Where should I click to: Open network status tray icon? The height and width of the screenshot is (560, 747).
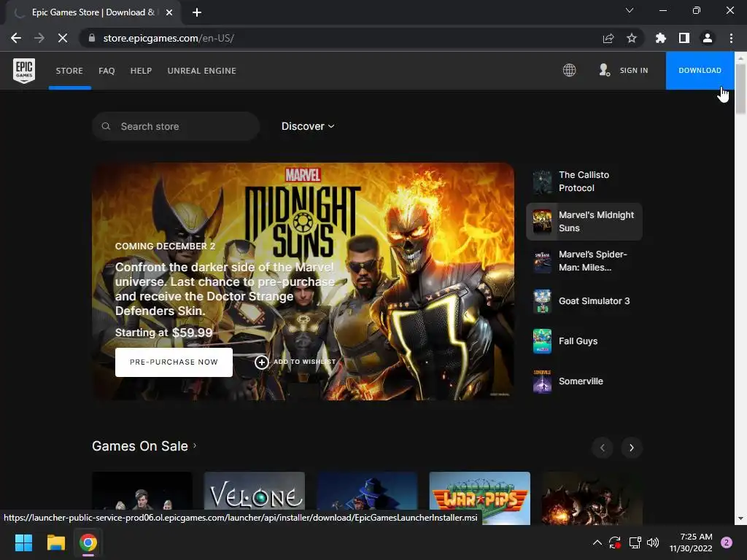pos(635,542)
